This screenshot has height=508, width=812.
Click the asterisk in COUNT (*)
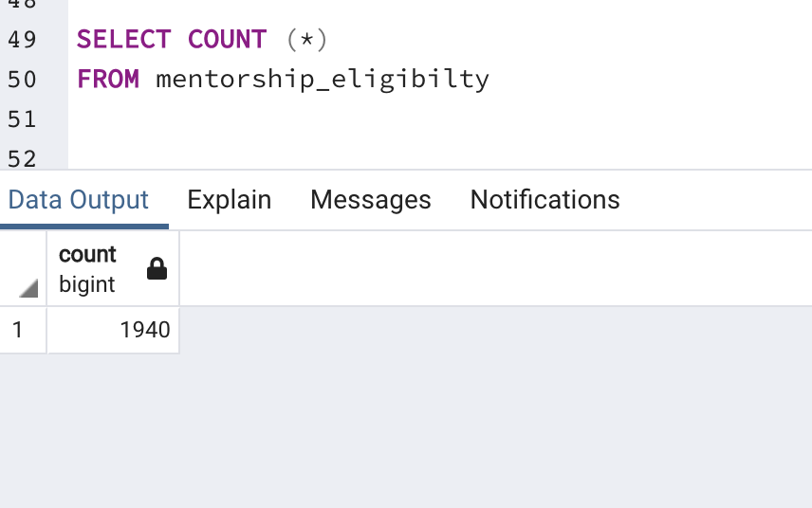point(307,40)
